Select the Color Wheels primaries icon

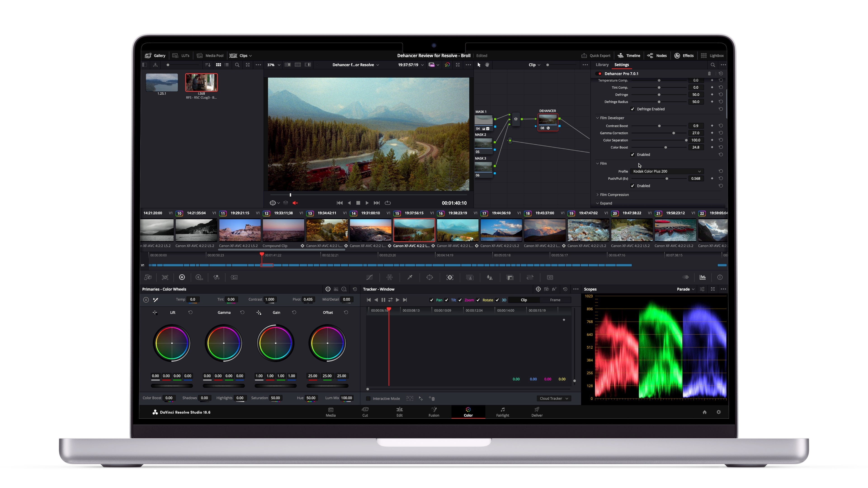(x=182, y=277)
